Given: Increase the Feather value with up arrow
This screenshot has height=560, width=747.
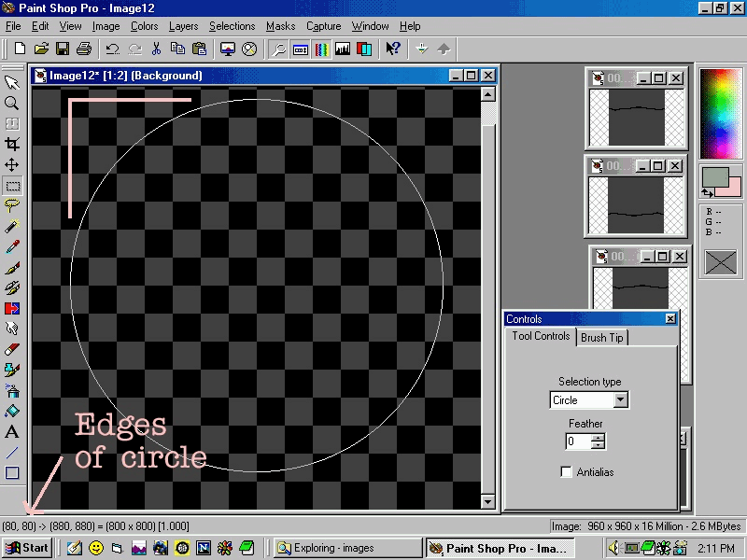Looking at the screenshot, I should pos(598,437).
